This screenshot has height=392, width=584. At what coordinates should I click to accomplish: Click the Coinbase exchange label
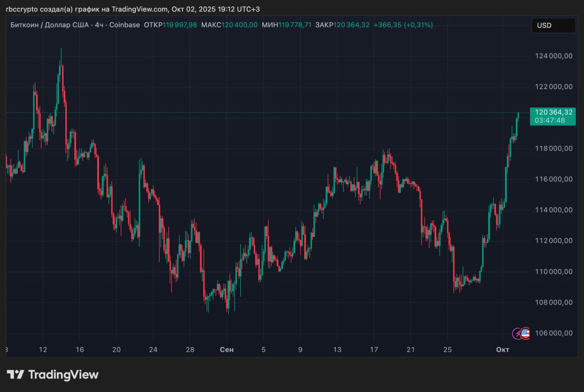pos(124,25)
